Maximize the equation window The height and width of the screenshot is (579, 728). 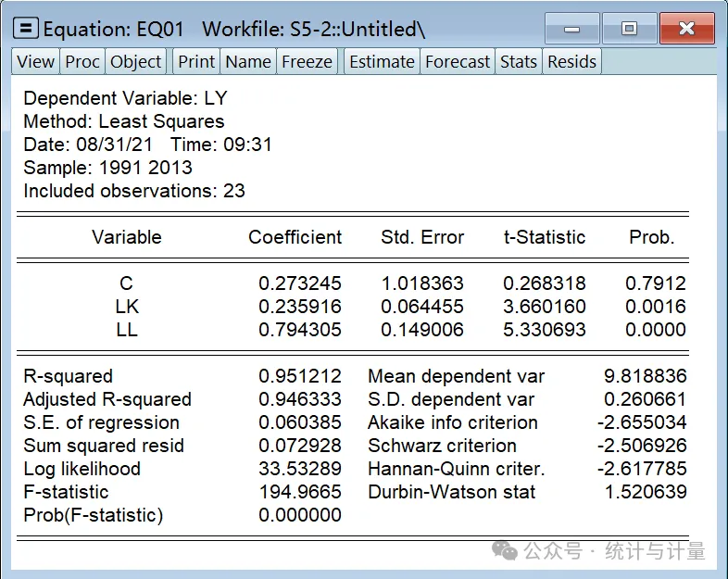629,29
